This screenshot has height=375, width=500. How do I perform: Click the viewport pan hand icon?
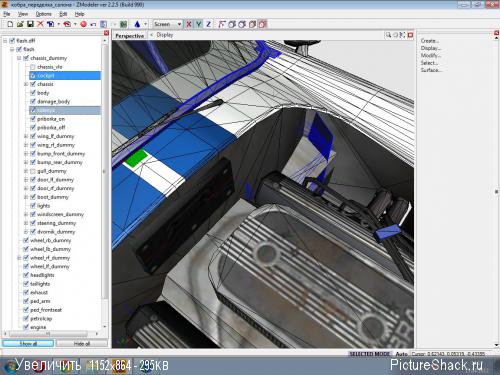tap(395, 35)
